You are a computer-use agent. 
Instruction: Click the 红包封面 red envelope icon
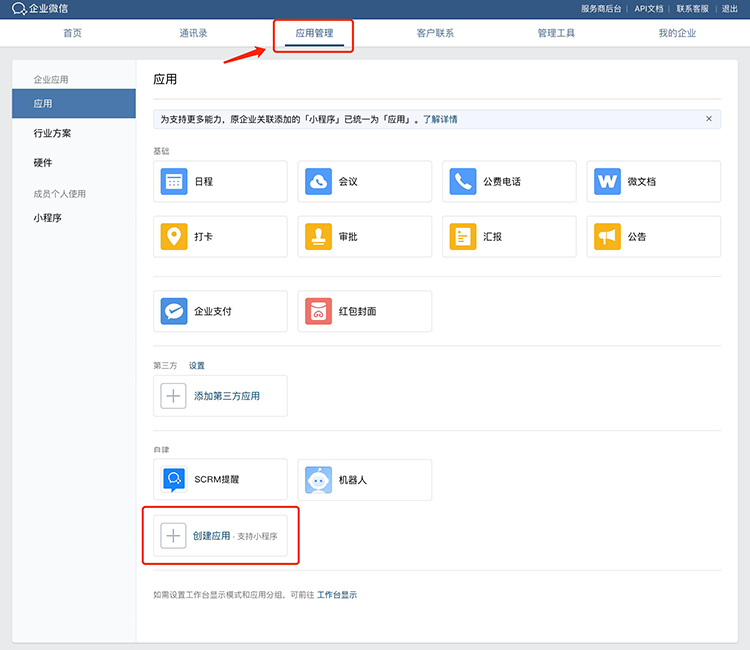point(318,311)
